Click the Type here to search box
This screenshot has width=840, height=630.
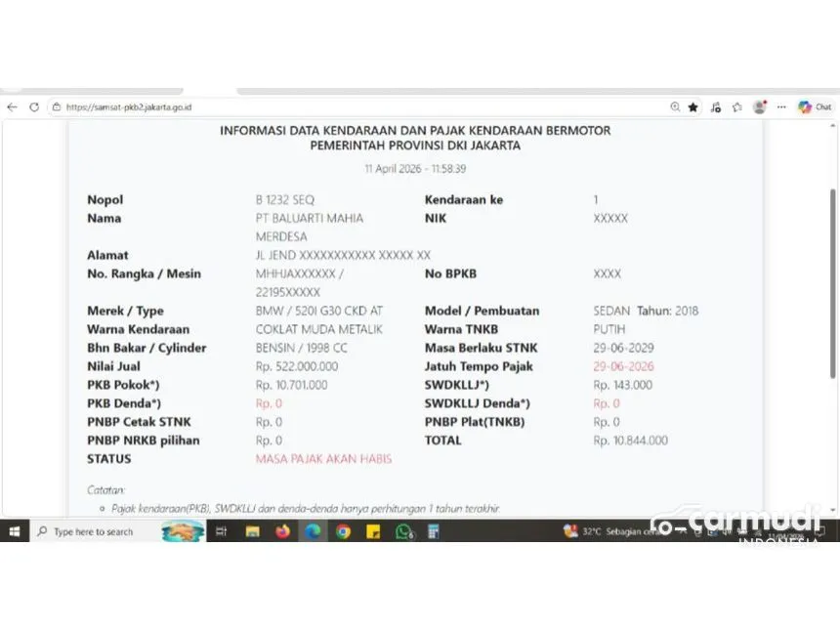[x=93, y=531]
